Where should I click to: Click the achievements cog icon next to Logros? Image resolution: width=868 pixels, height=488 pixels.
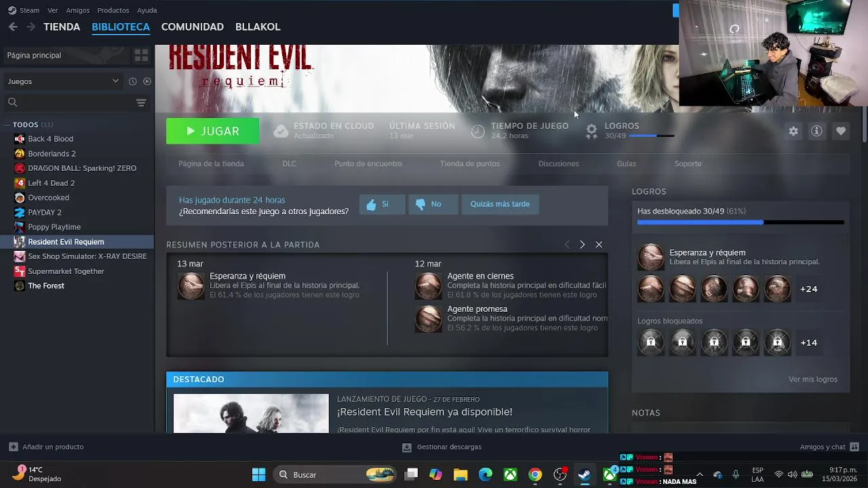coord(592,131)
